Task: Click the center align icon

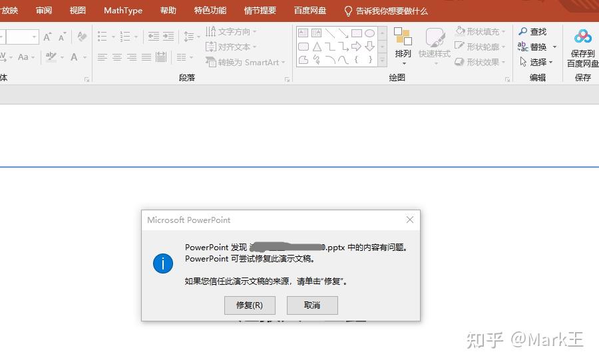Action: 117,57
